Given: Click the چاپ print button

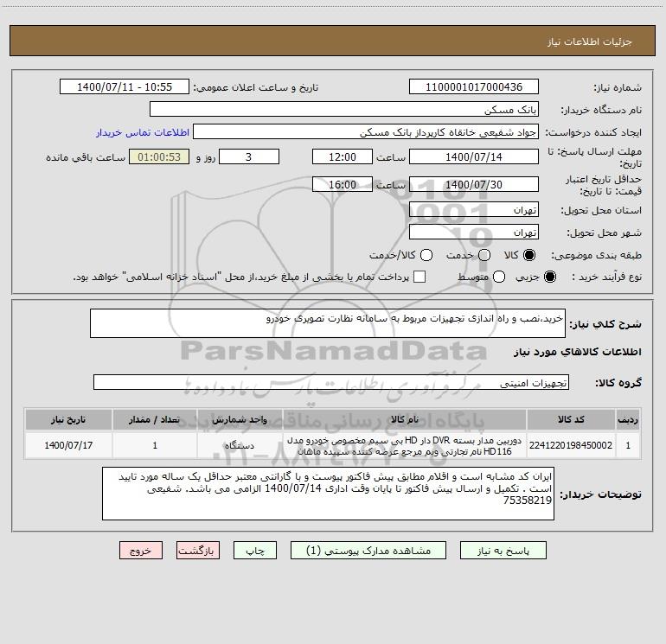Looking at the screenshot, I should [x=255, y=550].
